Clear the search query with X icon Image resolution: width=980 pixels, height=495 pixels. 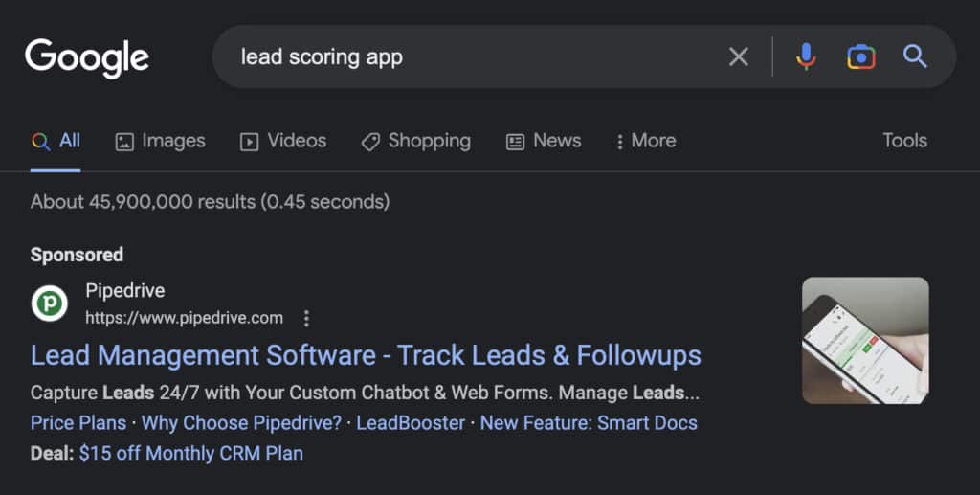point(738,56)
